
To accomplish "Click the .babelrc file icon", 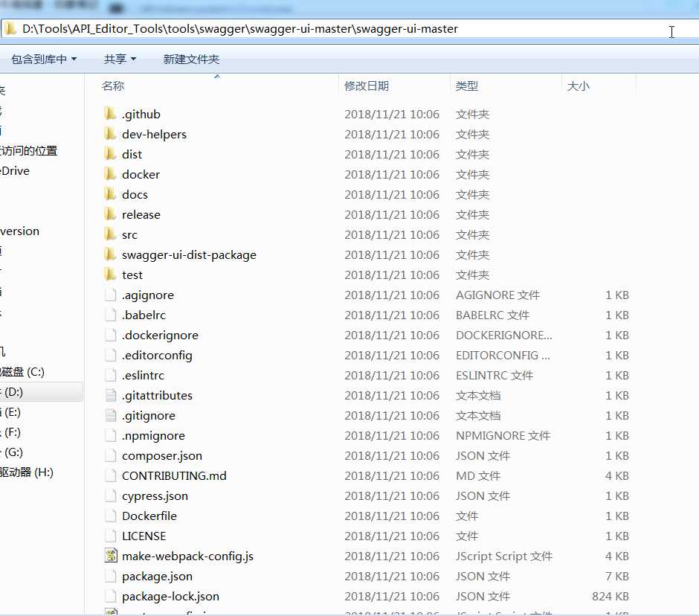I will pos(111,315).
